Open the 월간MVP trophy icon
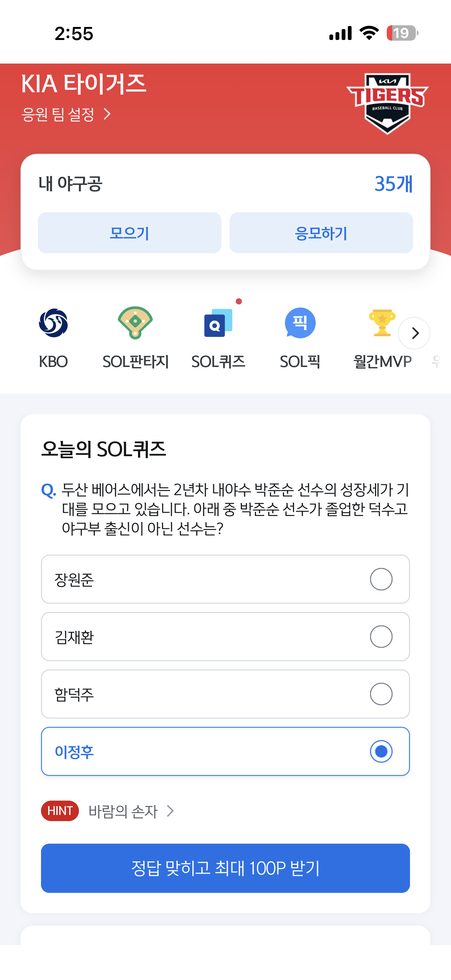Image resolution: width=451 pixels, height=980 pixels. click(x=382, y=323)
